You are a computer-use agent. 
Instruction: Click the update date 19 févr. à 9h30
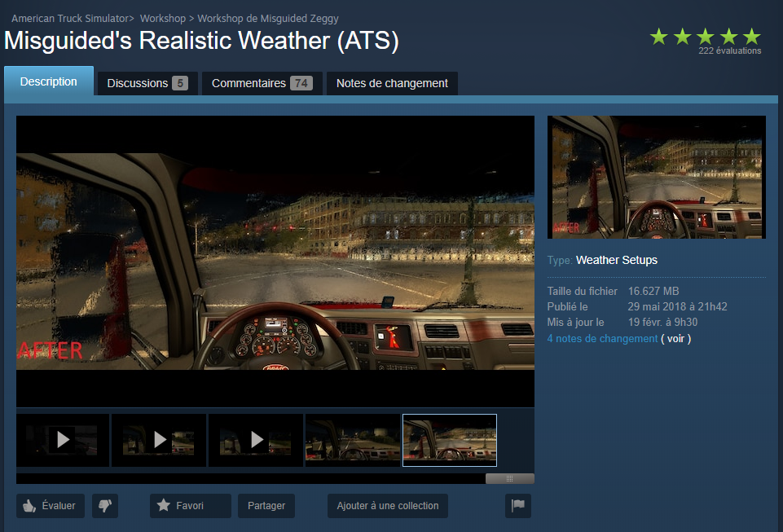coord(662,322)
